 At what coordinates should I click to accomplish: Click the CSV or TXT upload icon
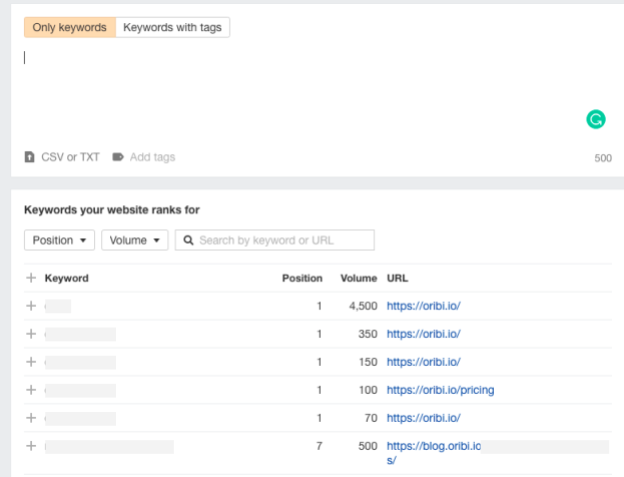point(29,157)
